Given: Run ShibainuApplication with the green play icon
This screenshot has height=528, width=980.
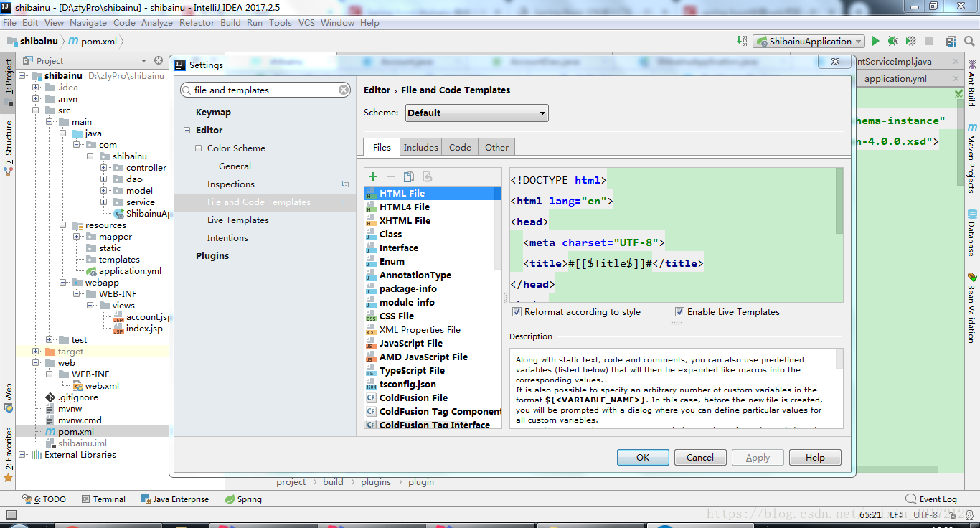Looking at the screenshot, I should (875, 42).
